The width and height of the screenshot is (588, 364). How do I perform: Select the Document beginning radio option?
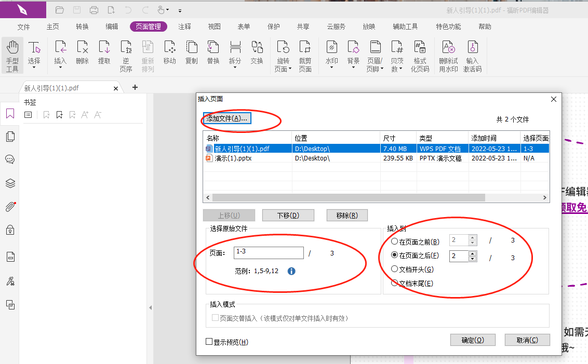point(394,269)
